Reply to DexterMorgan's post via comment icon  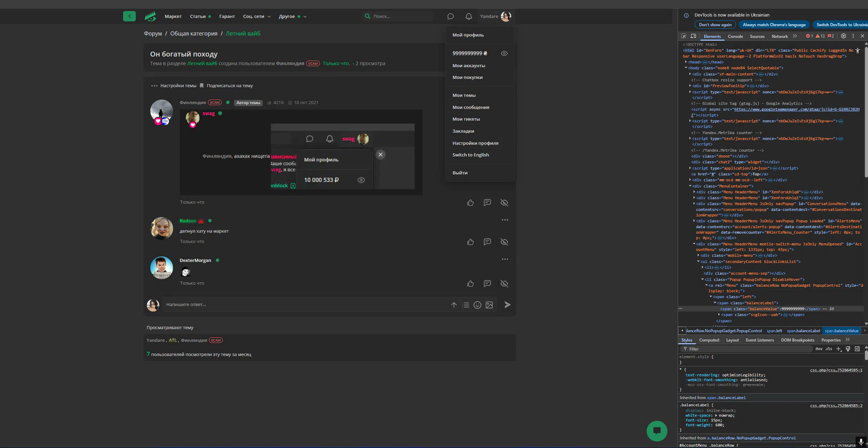click(x=487, y=284)
